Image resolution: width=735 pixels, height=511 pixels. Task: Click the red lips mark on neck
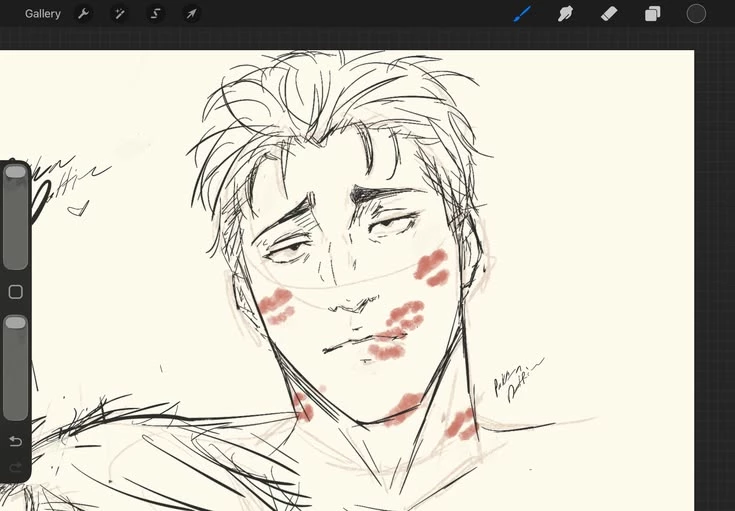(x=402, y=409)
